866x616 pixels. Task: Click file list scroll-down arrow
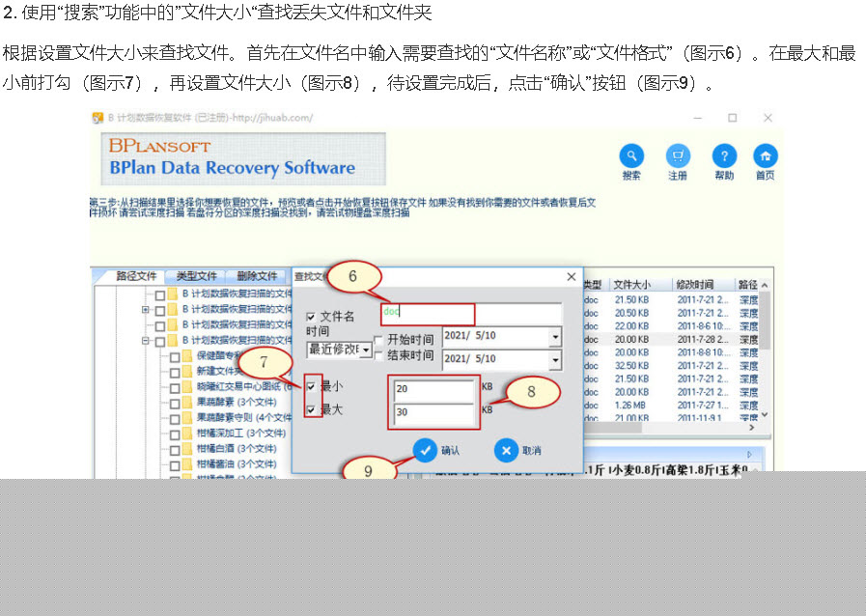click(765, 414)
